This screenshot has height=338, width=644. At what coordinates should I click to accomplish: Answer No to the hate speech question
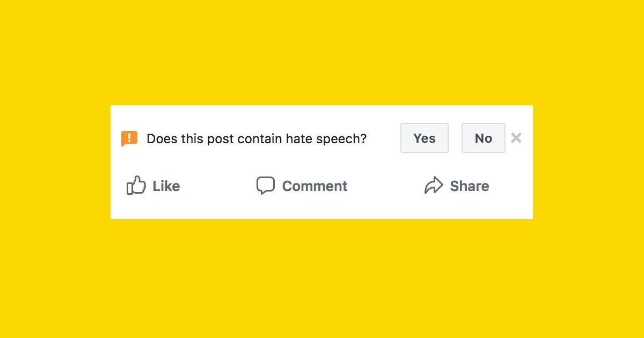(x=484, y=138)
